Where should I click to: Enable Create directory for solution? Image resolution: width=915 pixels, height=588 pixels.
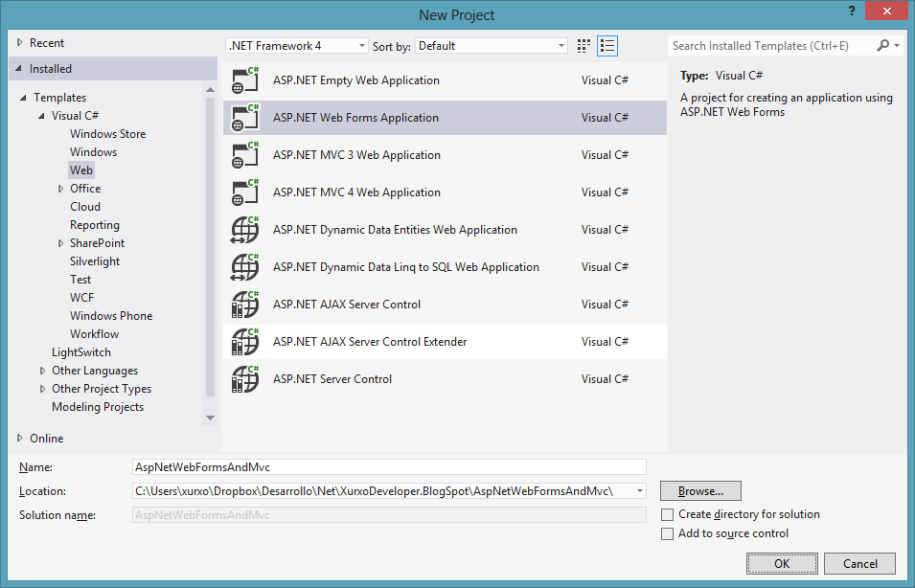(x=667, y=514)
